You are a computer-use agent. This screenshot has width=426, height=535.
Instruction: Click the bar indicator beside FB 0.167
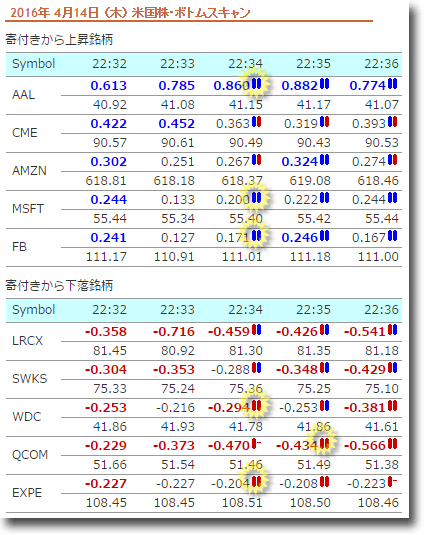coord(393,236)
